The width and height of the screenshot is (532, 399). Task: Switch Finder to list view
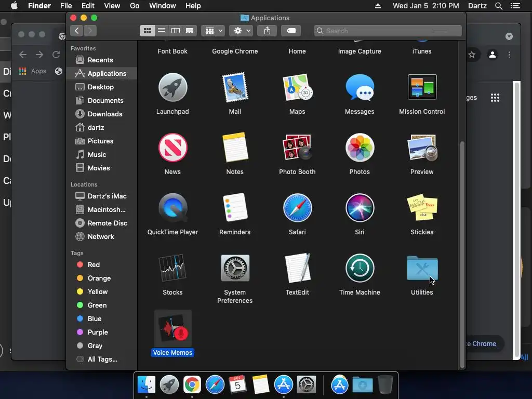tap(162, 31)
